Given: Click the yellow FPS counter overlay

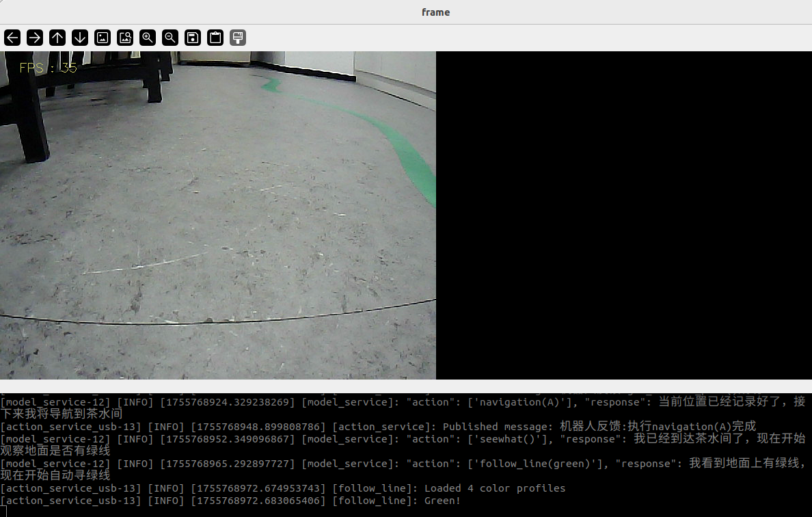Looking at the screenshot, I should point(48,68).
